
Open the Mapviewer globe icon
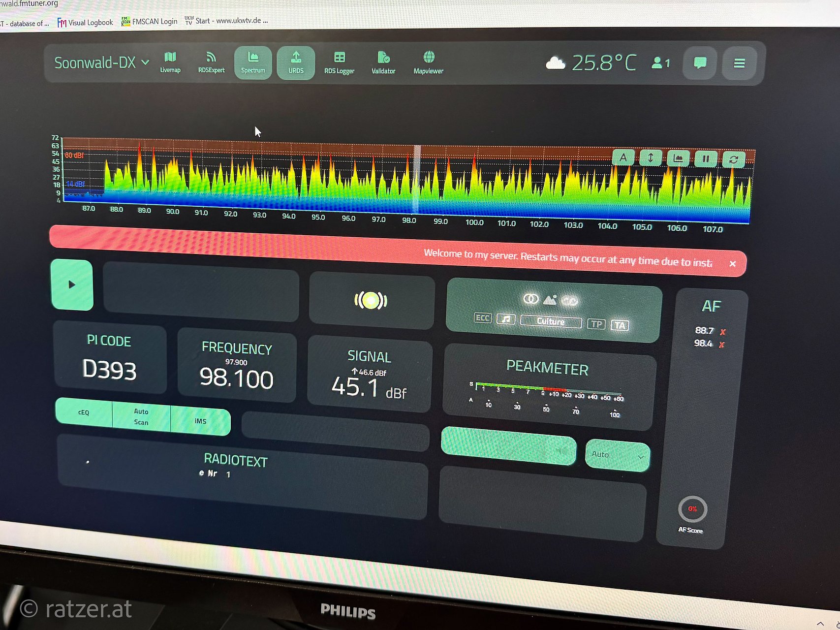tap(429, 63)
